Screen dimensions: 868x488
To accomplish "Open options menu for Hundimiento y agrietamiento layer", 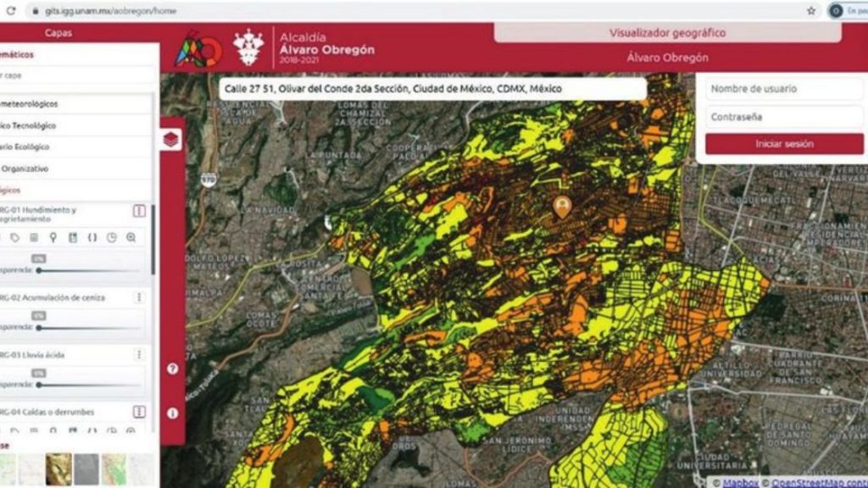I will [x=139, y=211].
